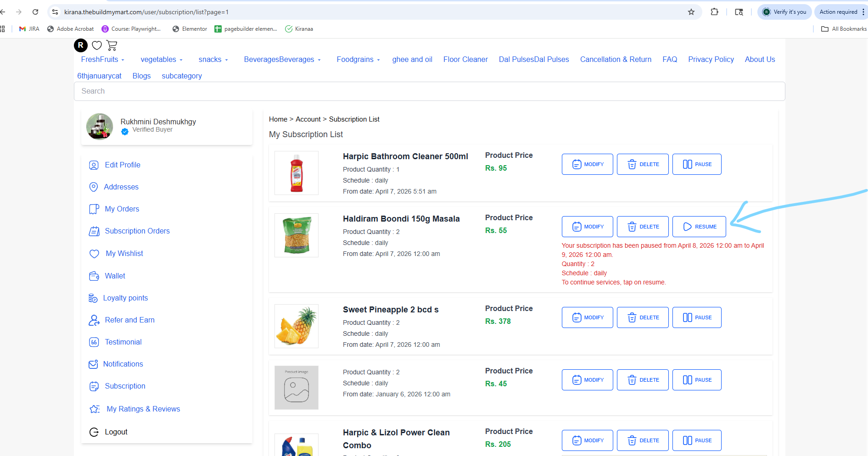The height and width of the screenshot is (456, 868).
Task: Click the Logout icon in sidebar
Action: [94, 432]
